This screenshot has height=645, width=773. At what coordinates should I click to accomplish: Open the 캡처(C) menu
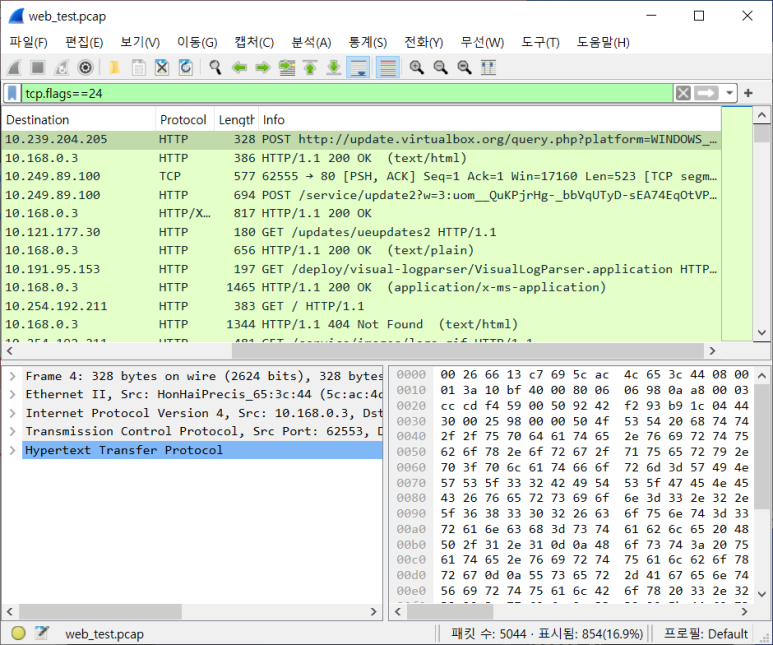click(254, 42)
